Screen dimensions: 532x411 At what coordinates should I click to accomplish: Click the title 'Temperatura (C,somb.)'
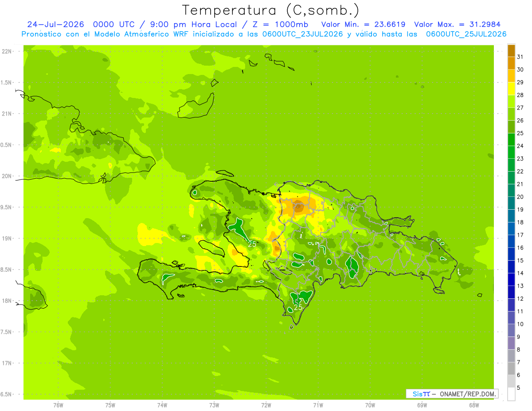pos(271,10)
